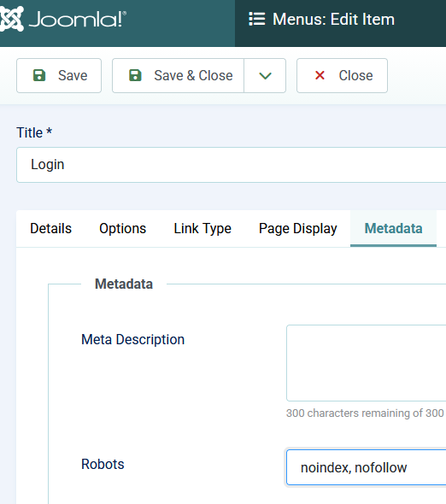Image resolution: width=446 pixels, height=504 pixels.
Task: Click the Joomla! wordmark text
Action: point(77,20)
